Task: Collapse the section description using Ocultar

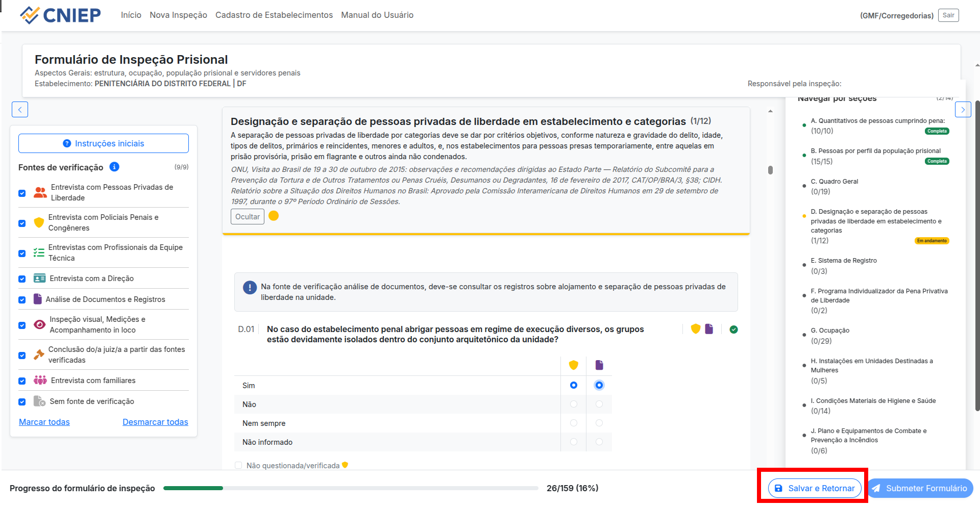Action: [247, 216]
